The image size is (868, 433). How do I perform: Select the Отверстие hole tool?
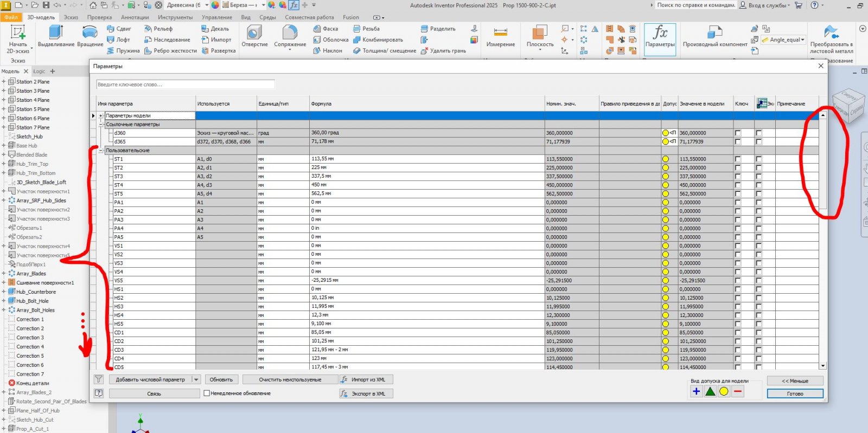tap(254, 37)
